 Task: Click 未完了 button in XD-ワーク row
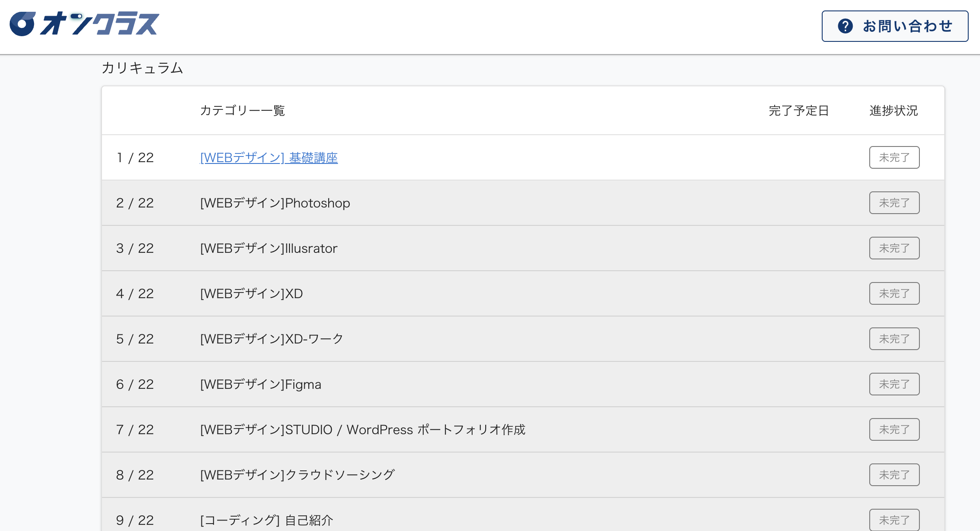[894, 339]
